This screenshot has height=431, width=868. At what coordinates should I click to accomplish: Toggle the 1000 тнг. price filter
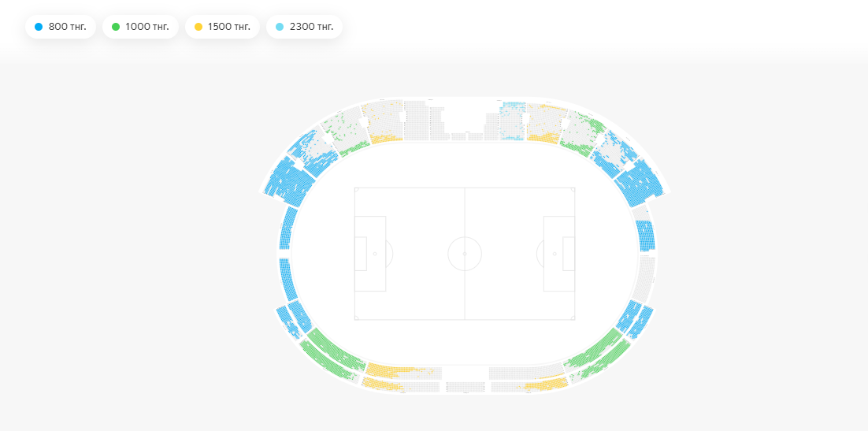pyautogui.click(x=139, y=27)
